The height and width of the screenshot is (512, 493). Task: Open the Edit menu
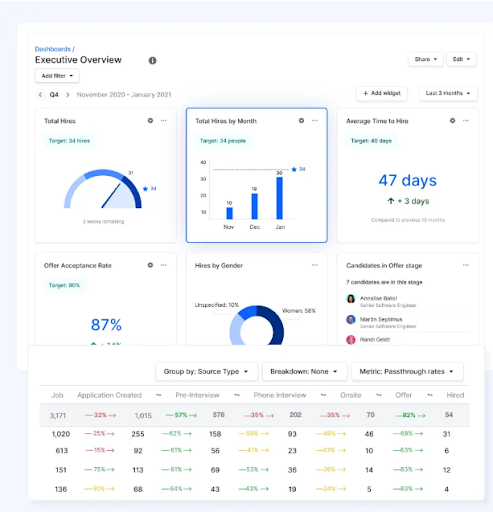[x=461, y=59]
